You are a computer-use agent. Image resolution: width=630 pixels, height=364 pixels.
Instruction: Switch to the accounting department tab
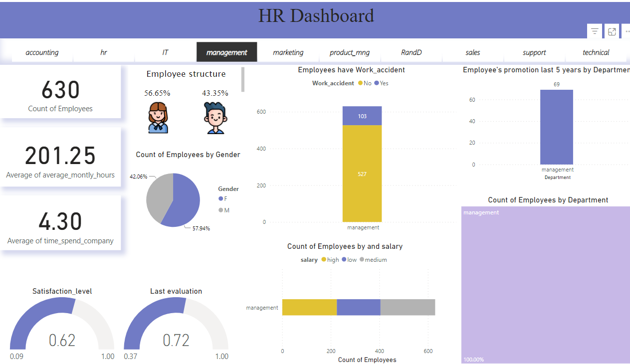point(42,52)
